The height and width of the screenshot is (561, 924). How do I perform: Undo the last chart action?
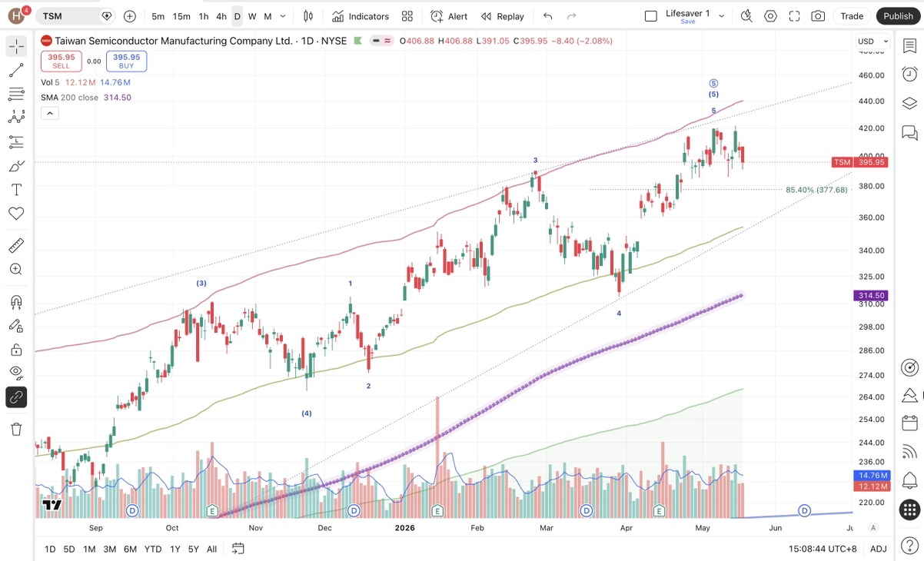tap(547, 16)
